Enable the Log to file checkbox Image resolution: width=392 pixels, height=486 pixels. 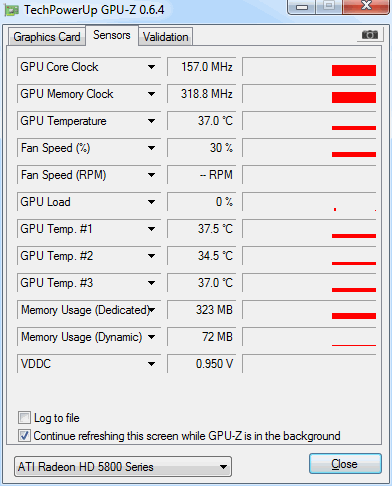click(x=24, y=418)
